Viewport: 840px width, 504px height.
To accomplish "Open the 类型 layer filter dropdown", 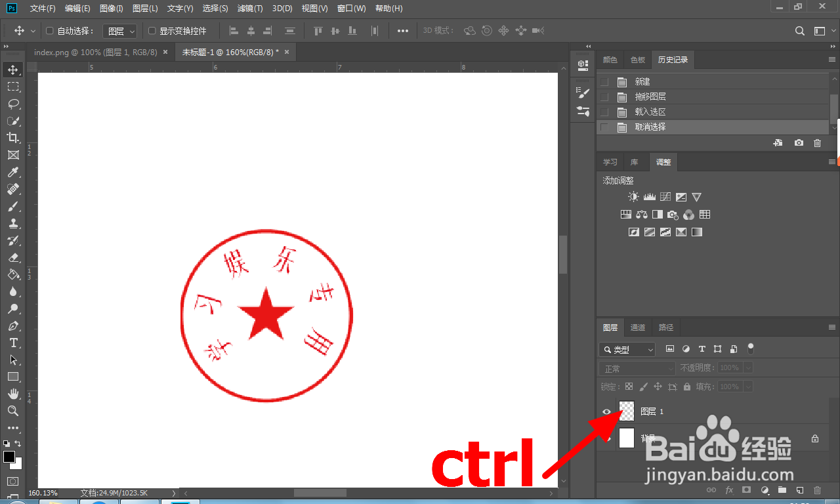I will [x=628, y=350].
